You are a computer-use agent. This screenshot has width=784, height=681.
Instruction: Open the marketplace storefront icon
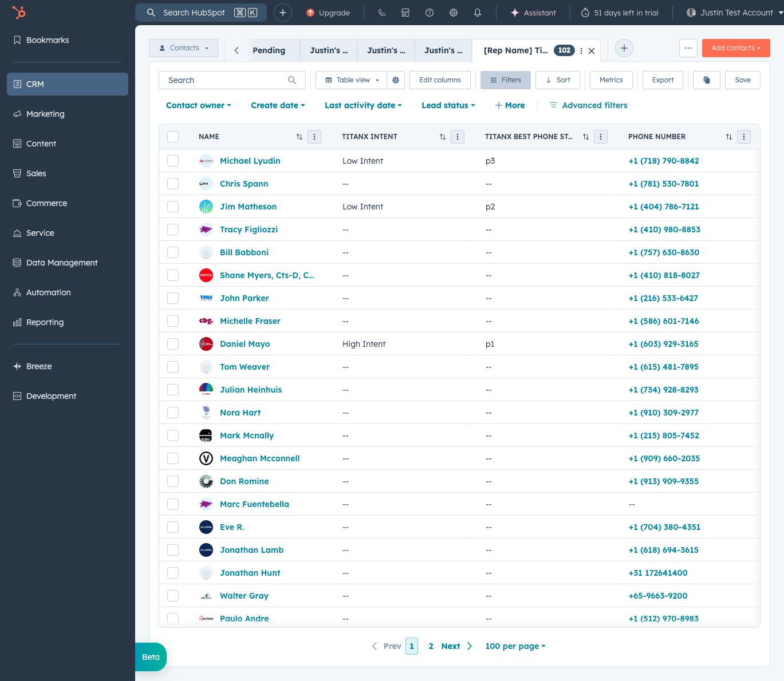[405, 13]
